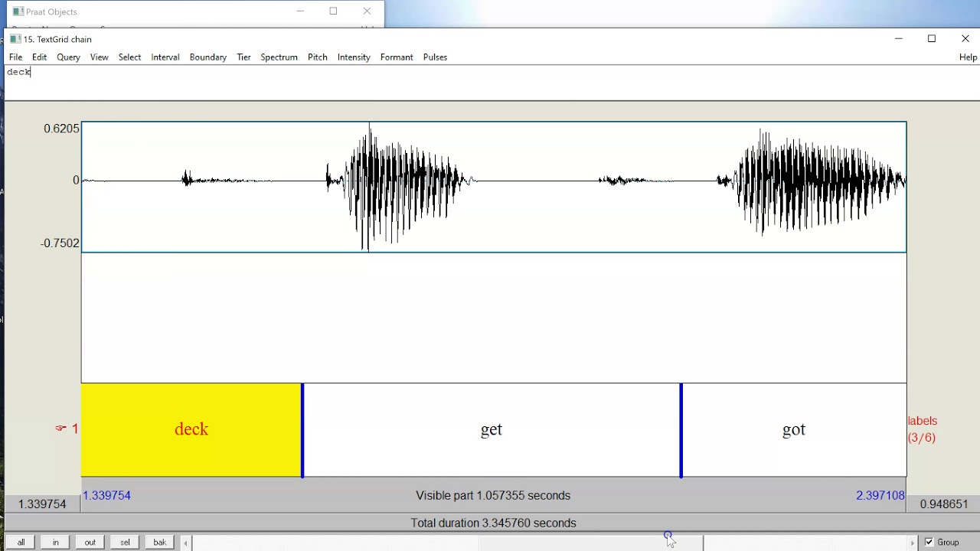Screen dimensions: 980x551
Task: Play the 'Total duration 3.345760 seconds' bar
Action: [494, 523]
